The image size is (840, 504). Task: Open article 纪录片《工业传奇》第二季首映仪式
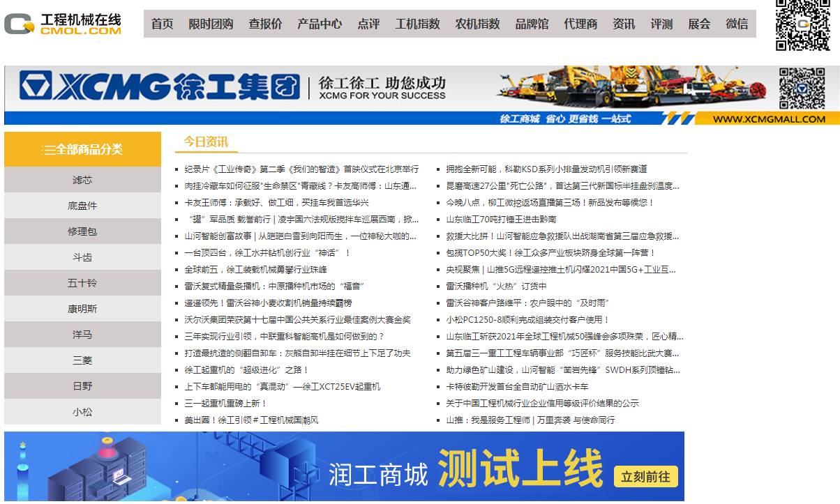pyautogui.click(x=302, y=169)
